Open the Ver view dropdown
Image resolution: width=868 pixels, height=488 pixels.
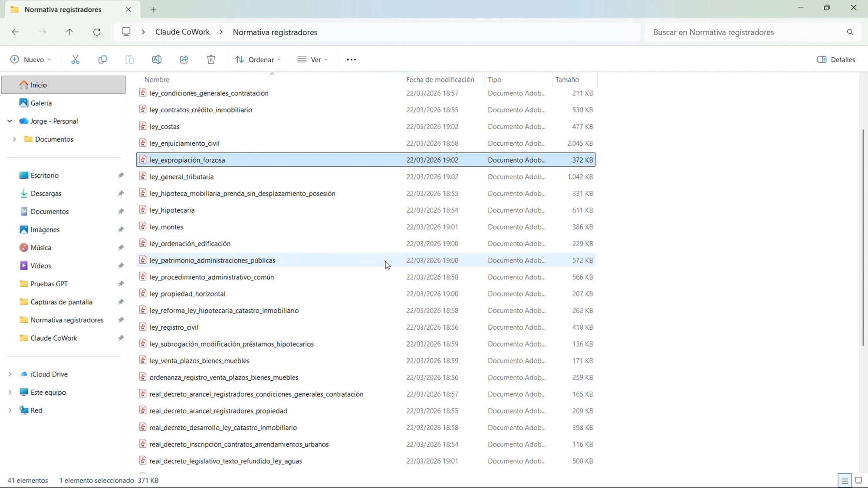[312, 59]
